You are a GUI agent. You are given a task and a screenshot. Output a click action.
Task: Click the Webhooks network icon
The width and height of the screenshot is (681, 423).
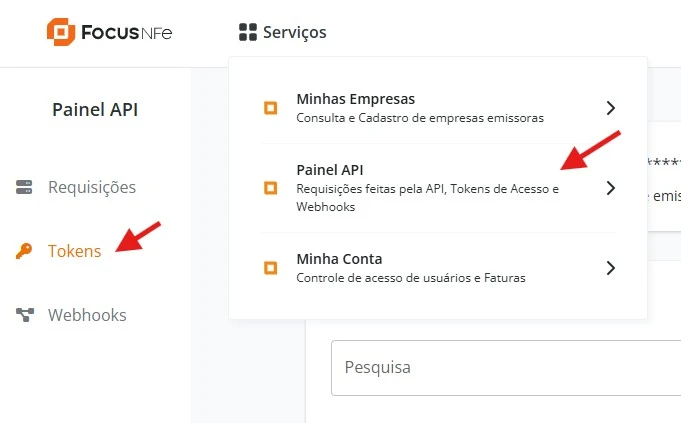(x=25, y=315)
